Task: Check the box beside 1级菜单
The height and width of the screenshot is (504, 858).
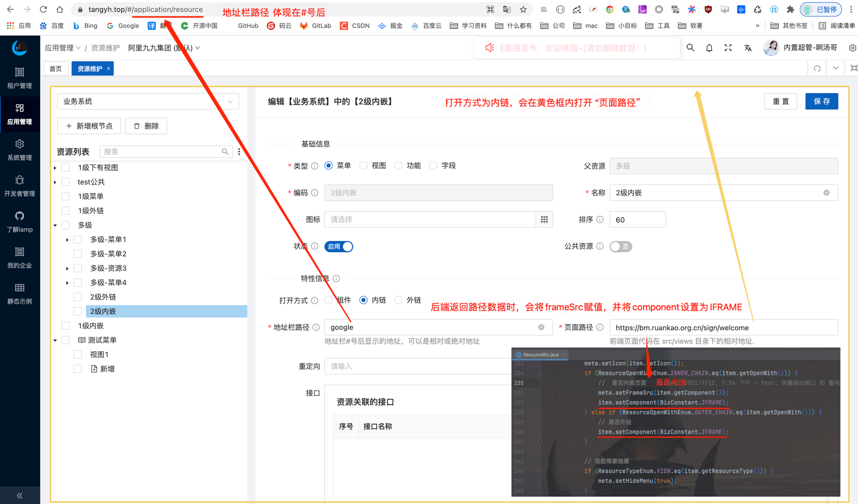Action: (x=65, y=196)
